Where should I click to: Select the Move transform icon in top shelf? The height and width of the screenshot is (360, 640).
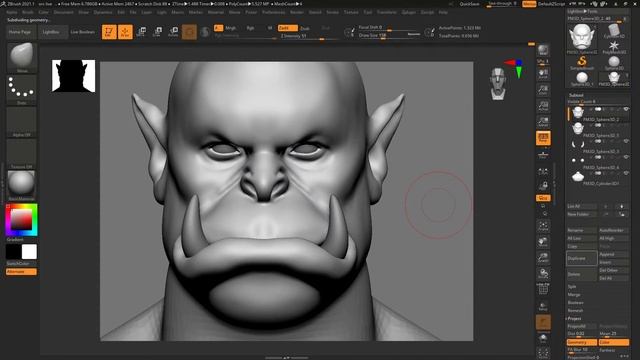click(x=142, y=32)
